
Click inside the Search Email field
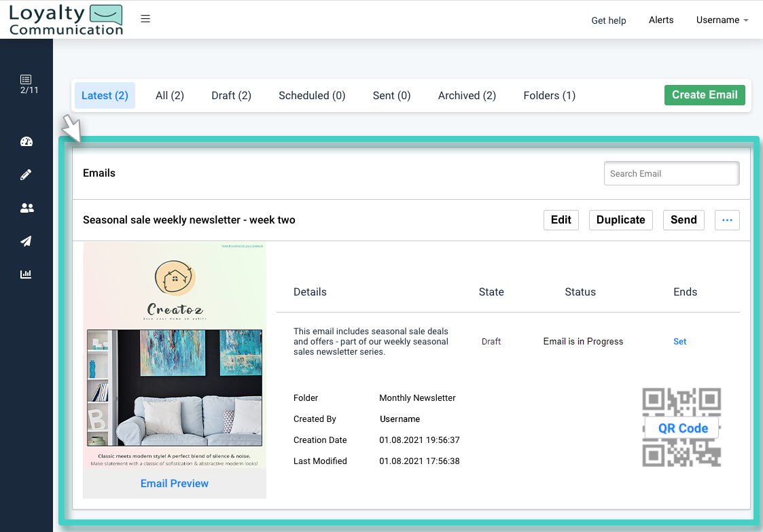coord(671,173)
